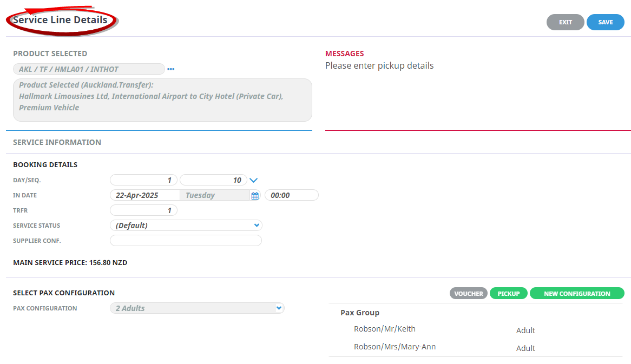Click the Day number field
Image resolution: width=631 pixels, height=364 pixels.
(x=143, y=180)
